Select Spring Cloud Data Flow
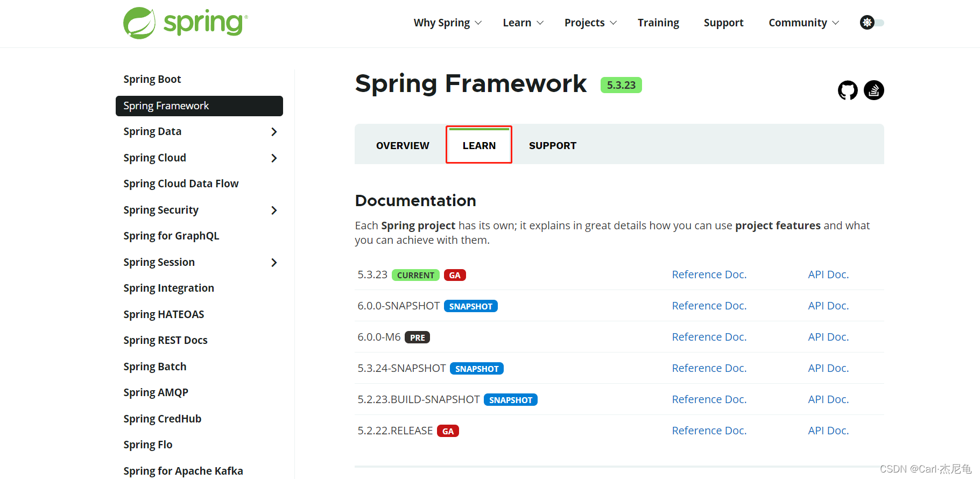980x479 pixels. coord(181,184)
